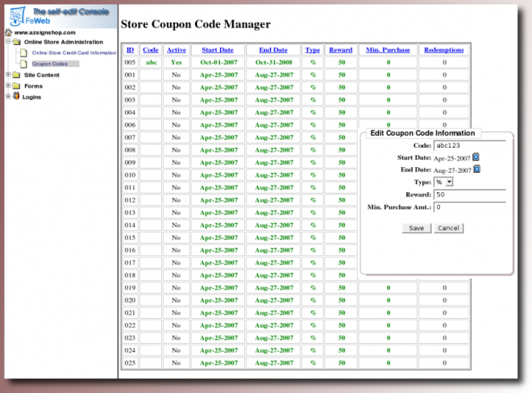Click the ID cell 005
Image resolution: width=532 pixels, height=393 pixels.
[x=130, y=62]
